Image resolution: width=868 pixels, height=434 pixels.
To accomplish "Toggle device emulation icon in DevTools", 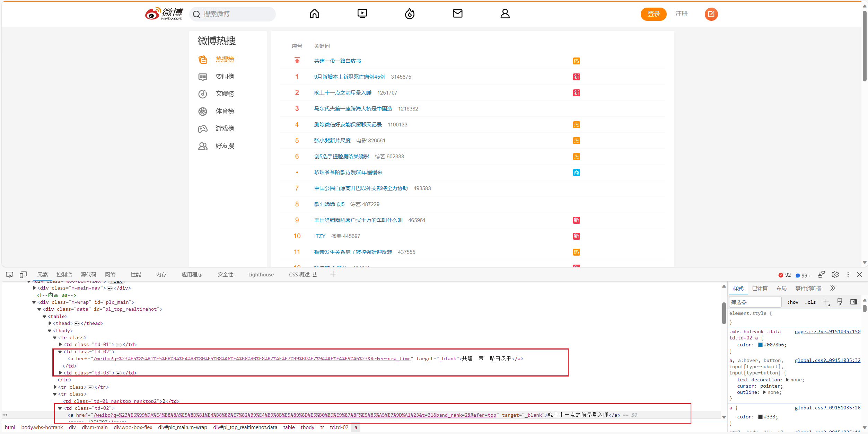I will tap(23, 275).
